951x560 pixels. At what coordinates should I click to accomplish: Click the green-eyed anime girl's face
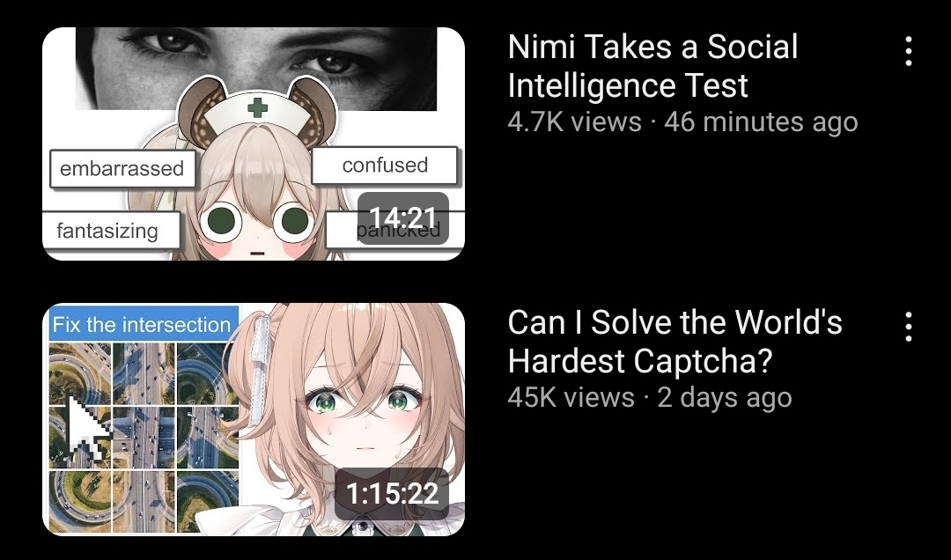363,413
